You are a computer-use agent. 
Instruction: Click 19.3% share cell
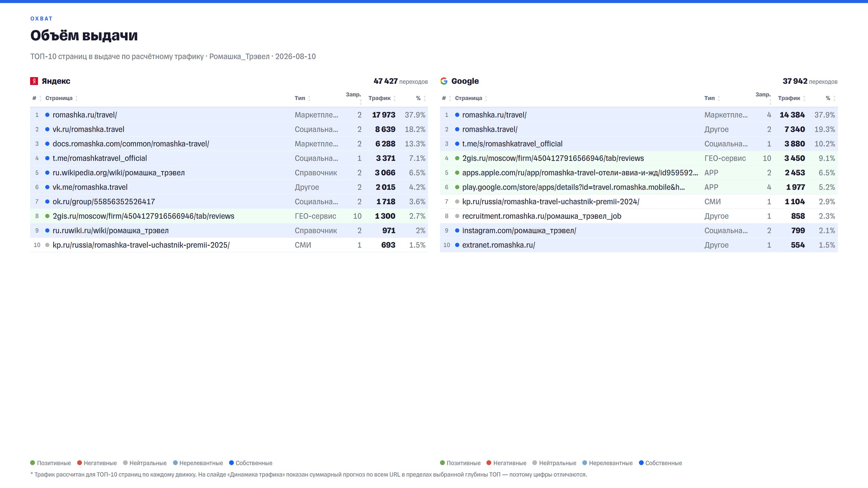point(825,129)
